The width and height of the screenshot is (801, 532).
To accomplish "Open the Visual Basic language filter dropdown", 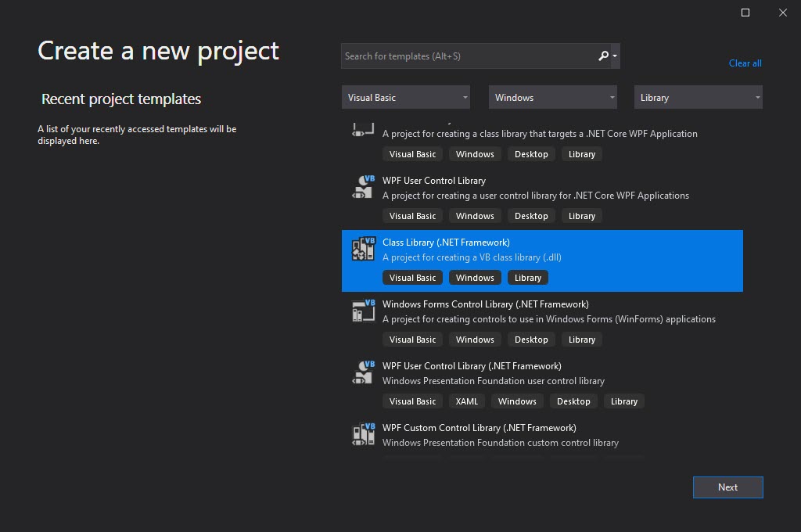I will point(406,97).
